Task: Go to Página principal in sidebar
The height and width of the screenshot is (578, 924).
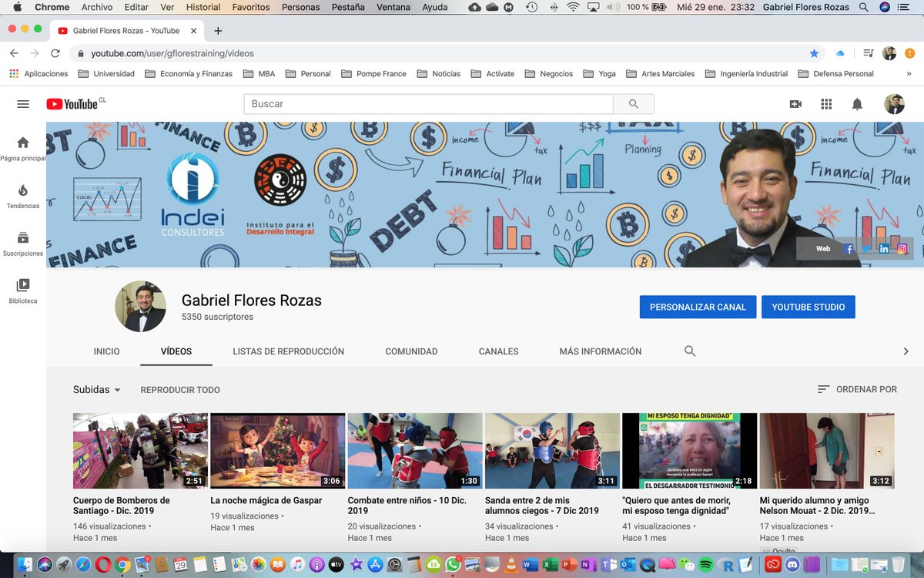Action: pos(23,149)
